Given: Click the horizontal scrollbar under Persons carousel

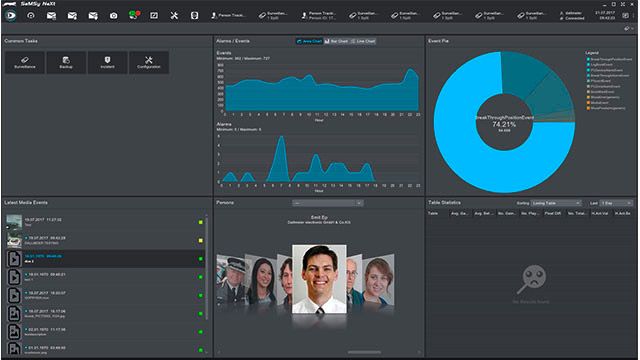Looking at the screenshot, I should pyautogui.click(x=364, y=352).
